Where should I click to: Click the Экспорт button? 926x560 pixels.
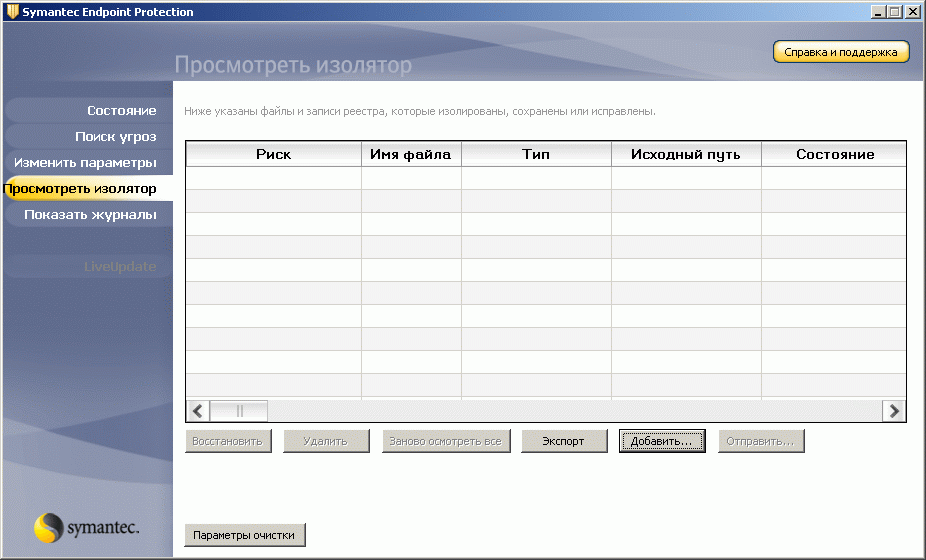click(x=564, y=441)
